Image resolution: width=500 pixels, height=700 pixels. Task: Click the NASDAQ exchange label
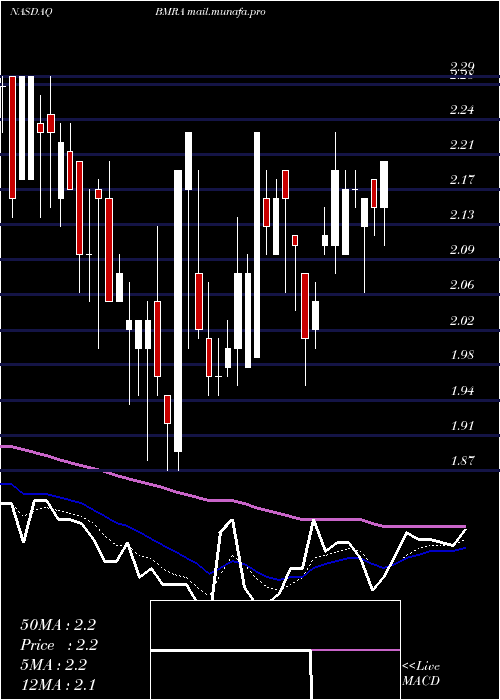point(31,12)
